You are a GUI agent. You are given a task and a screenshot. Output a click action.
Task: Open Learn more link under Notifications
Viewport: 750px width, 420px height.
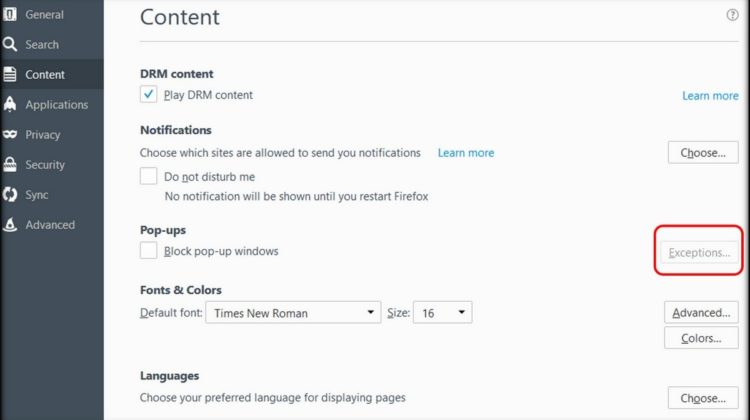click(466, 153)
